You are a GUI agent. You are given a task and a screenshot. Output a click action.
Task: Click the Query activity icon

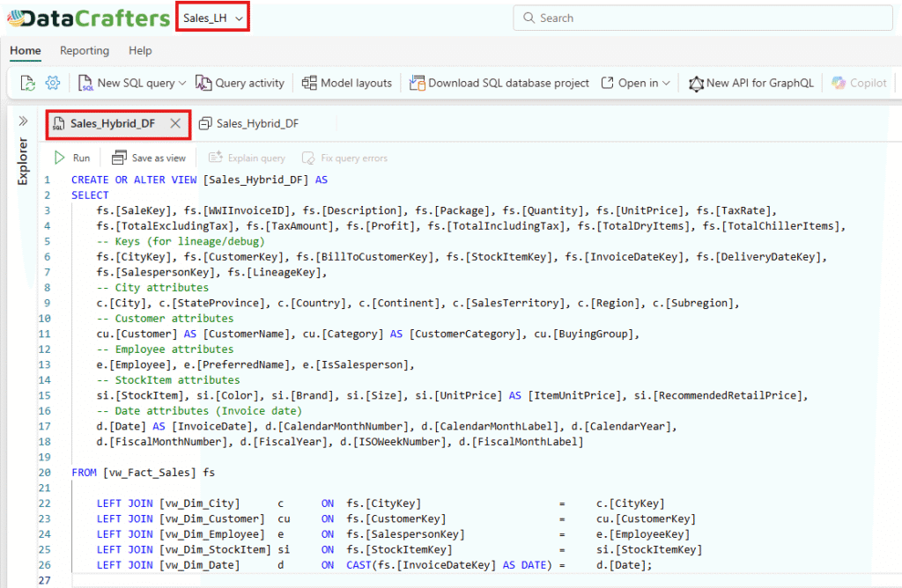click(203, 83)
